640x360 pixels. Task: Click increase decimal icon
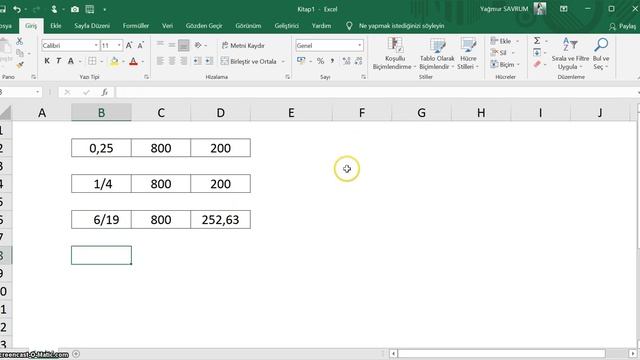pyautogui.click(x=347, y=61)
